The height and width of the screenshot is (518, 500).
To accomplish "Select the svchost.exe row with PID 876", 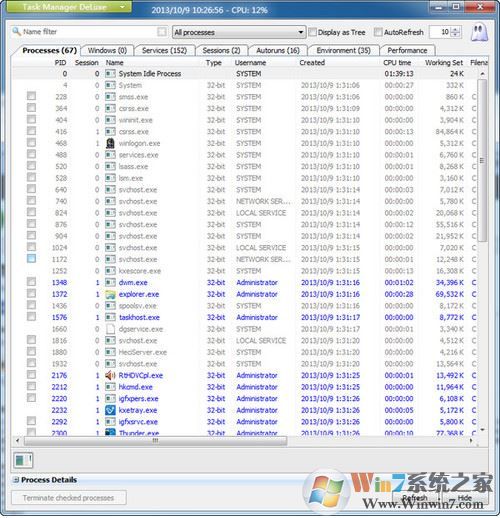I will tap(245, 225).
